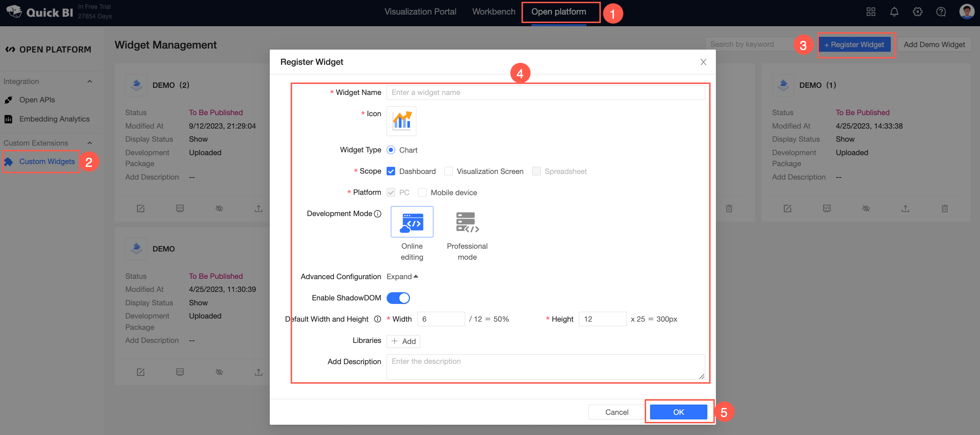Image resolution: width=980 pixels, height=435 pixels.
Task: Click Default Width and Height info icon
Action: coord(377,319)
